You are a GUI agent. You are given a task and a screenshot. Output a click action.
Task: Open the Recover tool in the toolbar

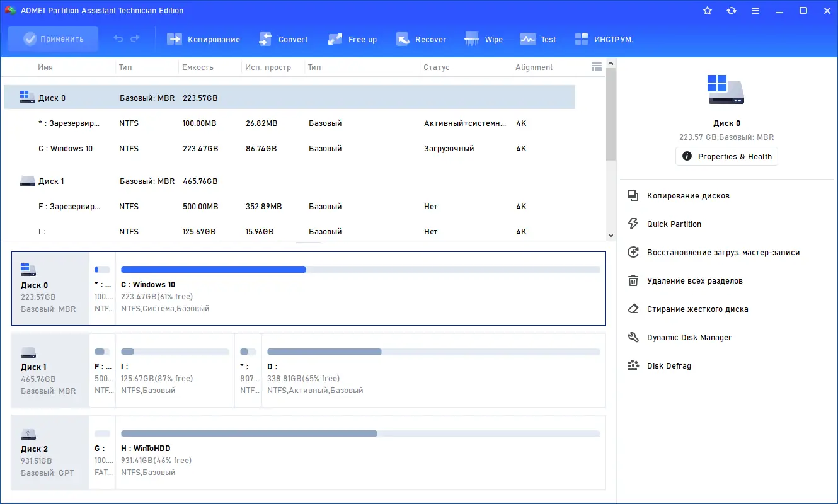pos(421,39)
